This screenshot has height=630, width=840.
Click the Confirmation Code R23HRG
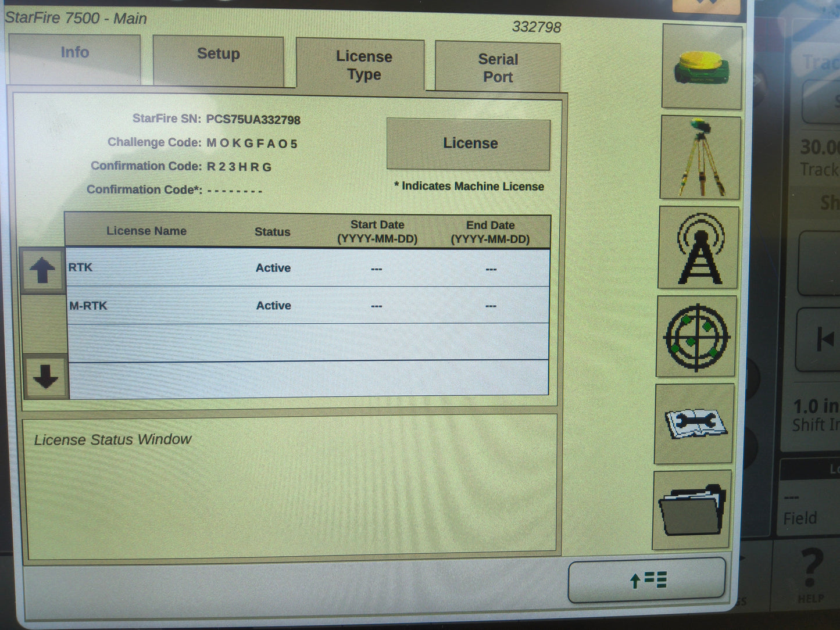click(x=240, y=167)
